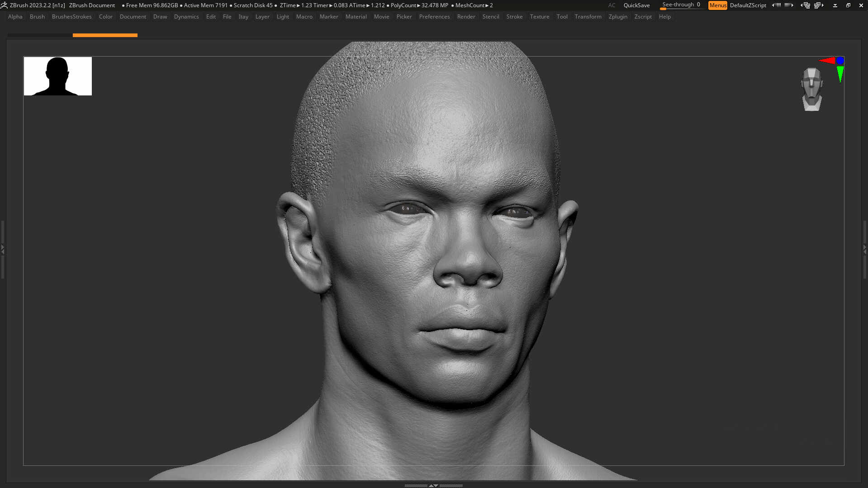Open the Material menu
The width and height of the screenshot is (868, 488).
356,16
